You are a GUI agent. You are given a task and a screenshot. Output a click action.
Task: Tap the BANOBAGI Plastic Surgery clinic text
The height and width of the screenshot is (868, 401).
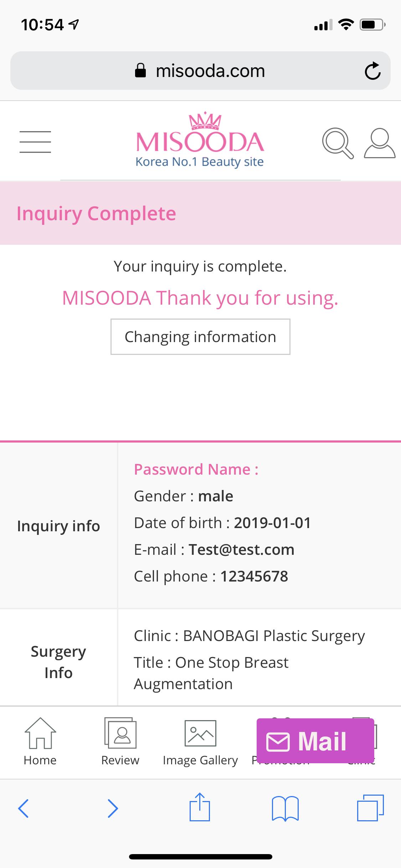pos(274,636)
